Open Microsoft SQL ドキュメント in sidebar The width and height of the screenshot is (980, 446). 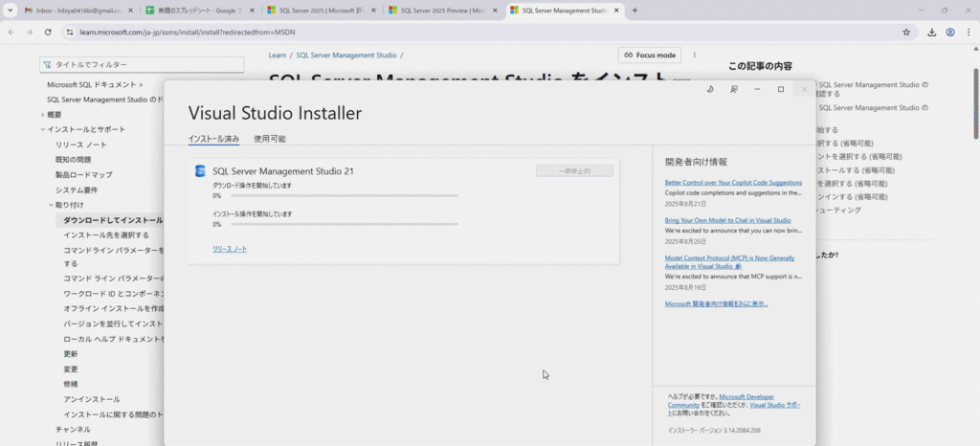coord(95,84)
